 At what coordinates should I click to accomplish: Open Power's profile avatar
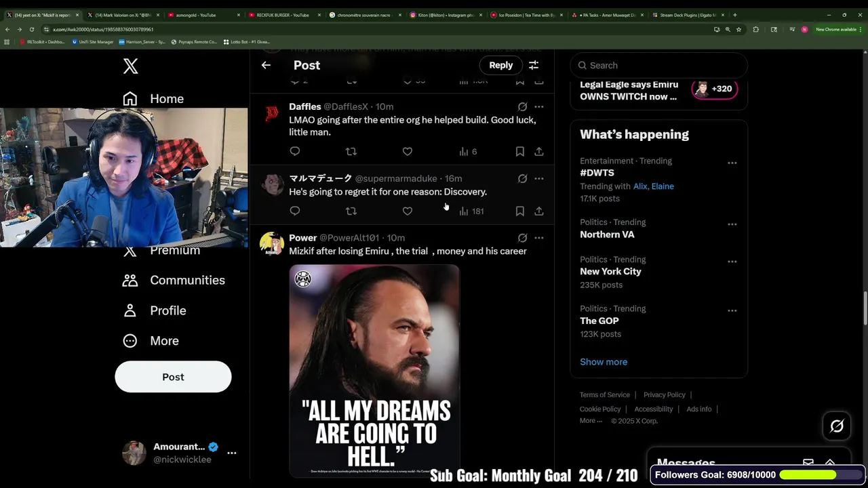point(272,243)
